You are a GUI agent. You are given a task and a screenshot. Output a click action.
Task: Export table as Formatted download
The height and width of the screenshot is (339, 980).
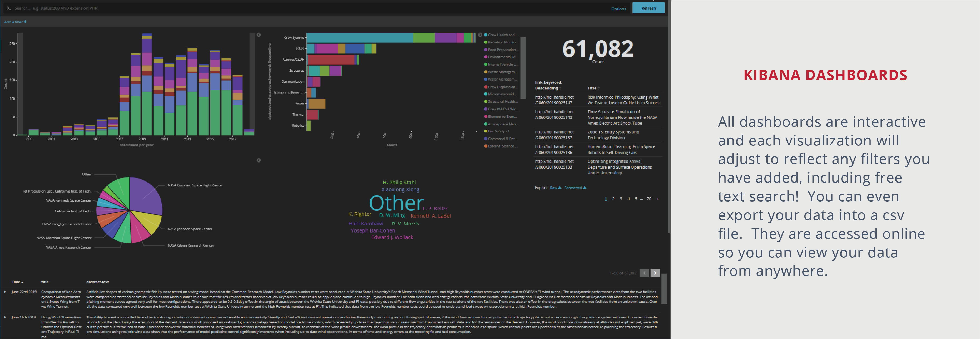tap(575, 188)
